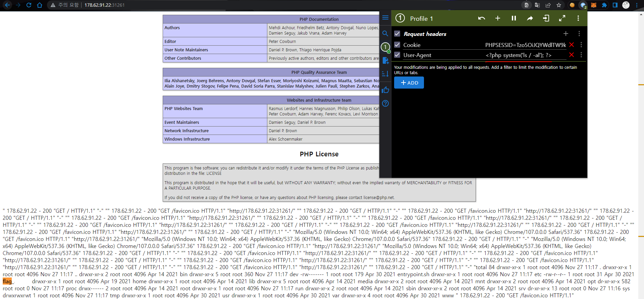644x299 pixels.
Task: Open the cookie editor extension icon
Action: (x=572, y=5)
